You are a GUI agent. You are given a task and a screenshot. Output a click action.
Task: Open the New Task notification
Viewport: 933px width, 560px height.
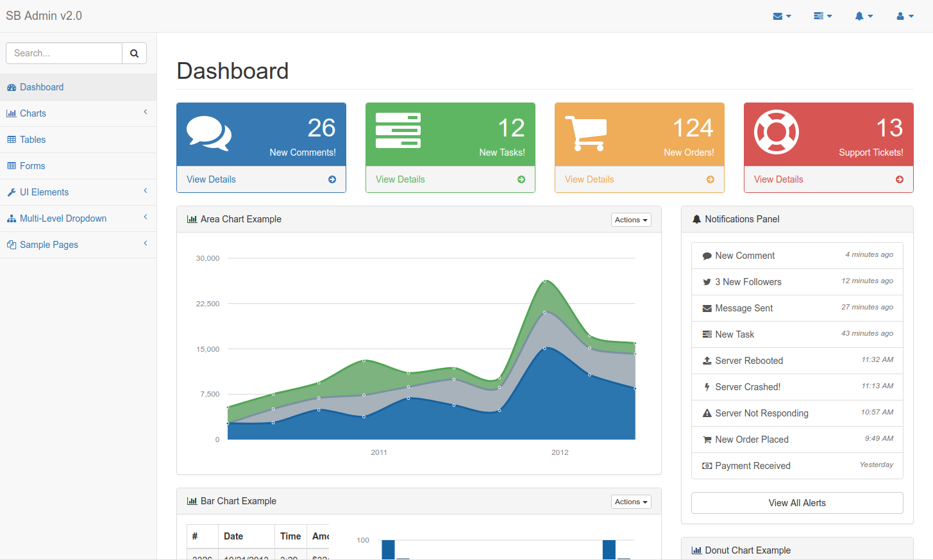pyautogui.click(x=797, y=334)
